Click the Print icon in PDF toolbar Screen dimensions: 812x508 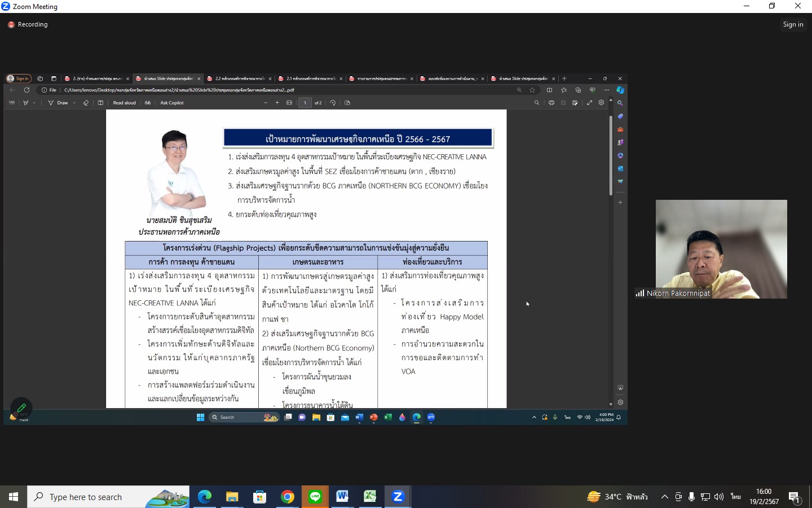(551, 103)
